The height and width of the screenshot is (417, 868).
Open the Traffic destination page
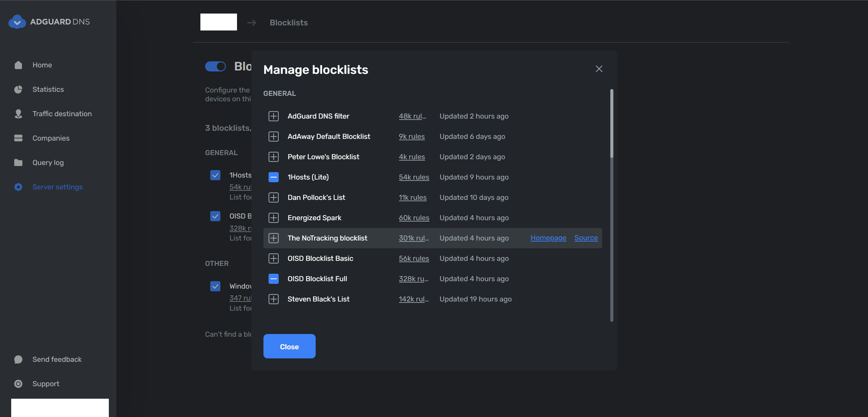[62, 113]
